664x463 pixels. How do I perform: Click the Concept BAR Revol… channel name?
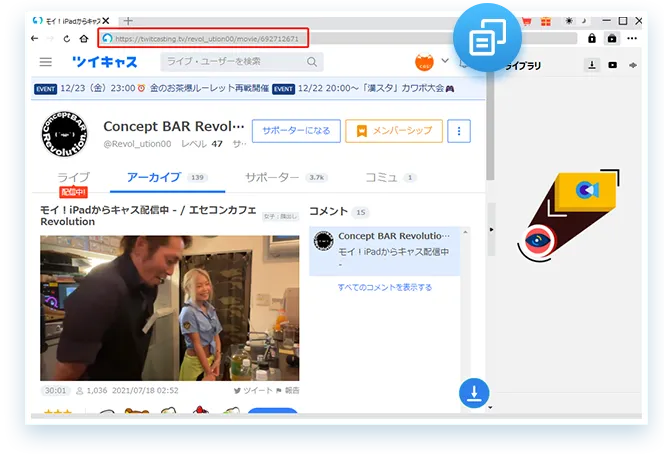174,126
